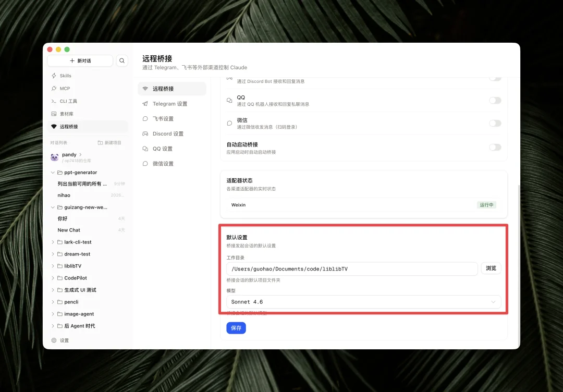This screenshot has height=392, width=563.
Task: Turn on the 微信 channel toggle
Action: (495, 123)
